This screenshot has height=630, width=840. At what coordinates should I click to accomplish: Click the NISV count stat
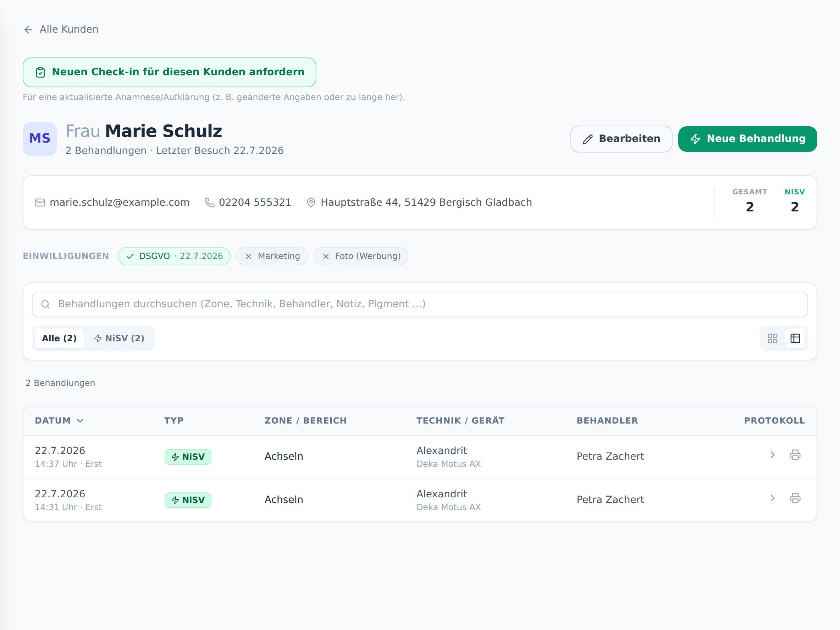pyautogui.click(x=795, y=201)
